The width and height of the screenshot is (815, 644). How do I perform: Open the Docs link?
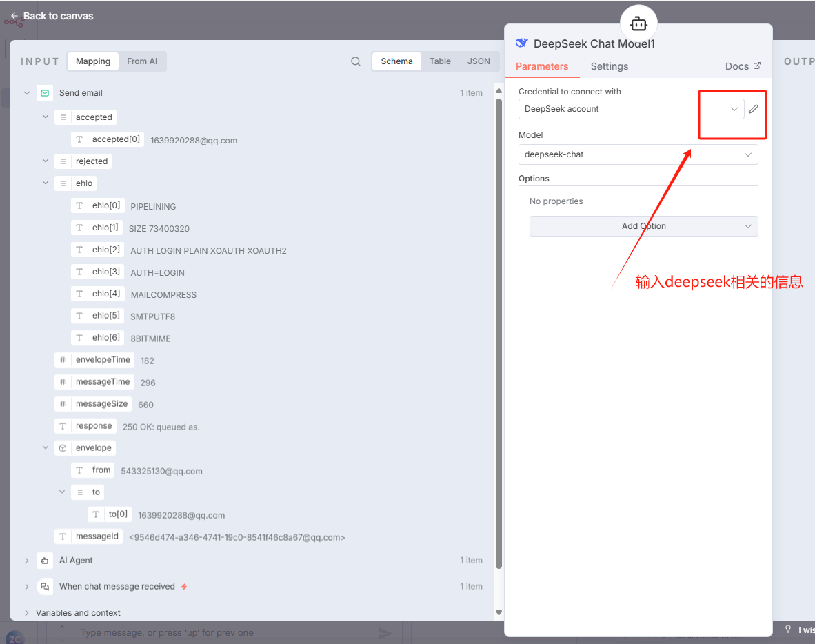pyautogui.click(x=742, y=66)
